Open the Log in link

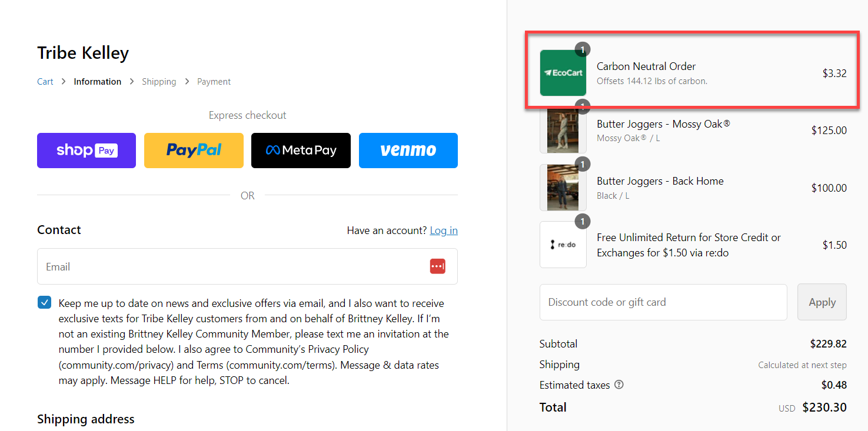(444, 230)
